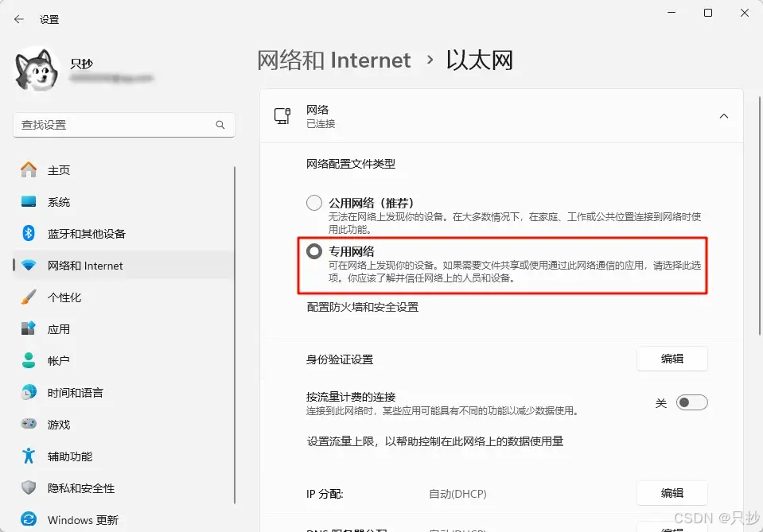Click the 时间和语言 globe clock icon

pos(29,392)
